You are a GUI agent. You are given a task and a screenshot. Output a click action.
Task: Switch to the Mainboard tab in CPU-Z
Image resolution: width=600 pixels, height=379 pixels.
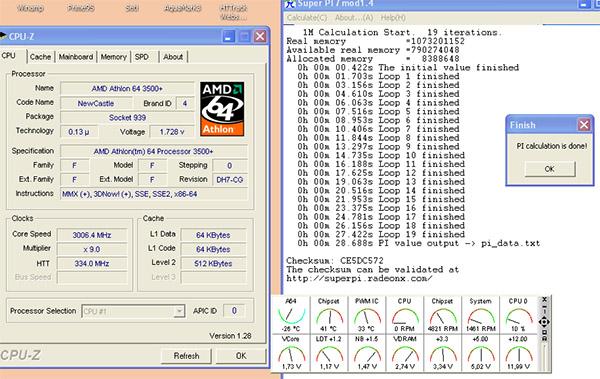click(x=76, y=57)
